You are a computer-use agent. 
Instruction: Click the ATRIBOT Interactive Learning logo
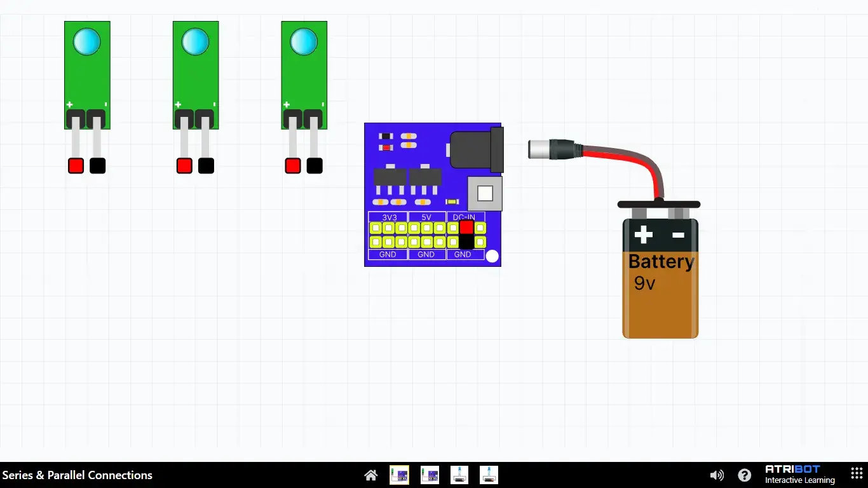(x=799, y=475)
